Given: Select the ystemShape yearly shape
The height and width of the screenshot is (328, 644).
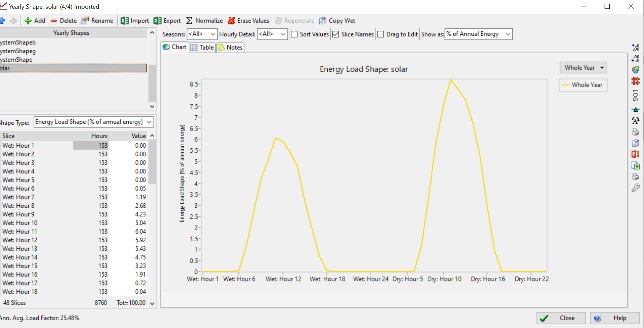Looking at the screenshot, I should click(x=16, y=60).
